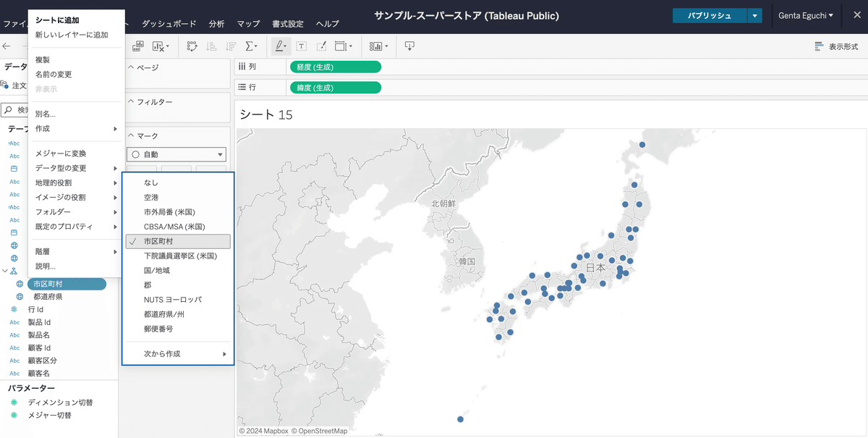Close the workbook with the X icon
The width and height of the screenshot is (868, 438).
pos(856,15)
